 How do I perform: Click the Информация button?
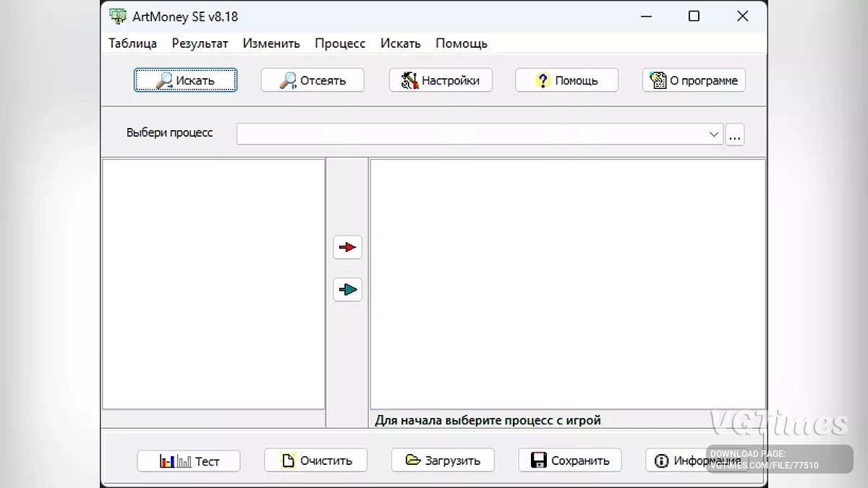point(697,460)
